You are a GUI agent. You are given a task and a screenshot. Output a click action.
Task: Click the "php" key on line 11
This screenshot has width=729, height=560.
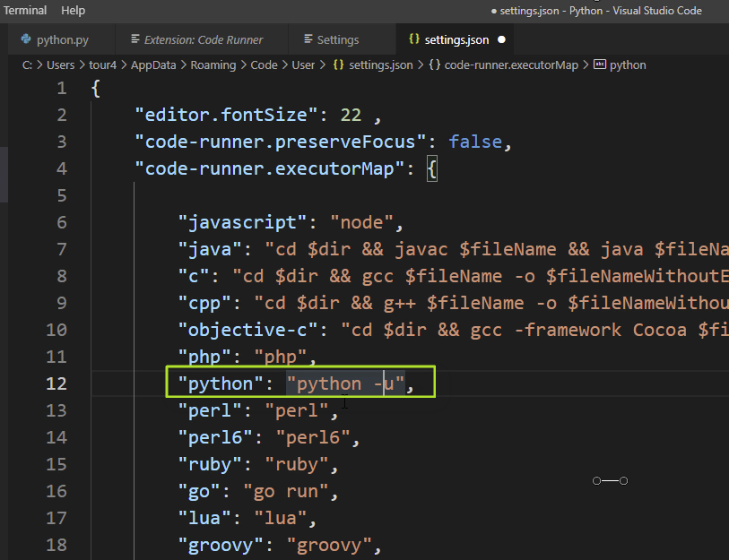click(x=204, y=358)
